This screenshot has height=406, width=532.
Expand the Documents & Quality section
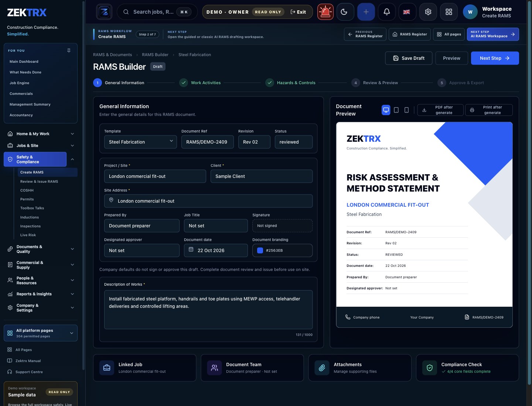41,249
